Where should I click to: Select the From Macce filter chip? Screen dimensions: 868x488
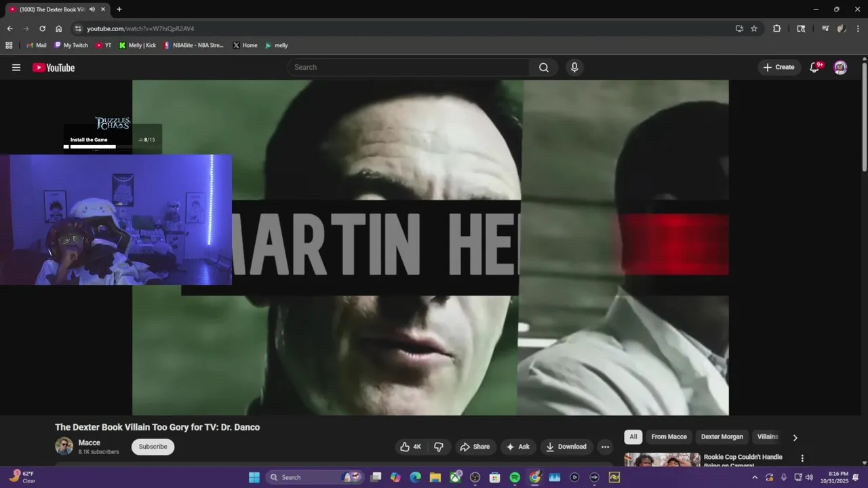[x=669, y=437]
